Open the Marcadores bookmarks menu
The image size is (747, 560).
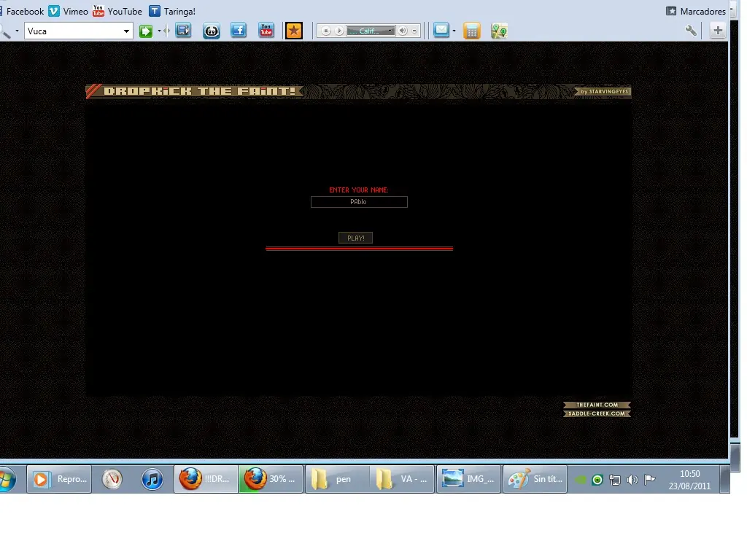pos(696,11)
